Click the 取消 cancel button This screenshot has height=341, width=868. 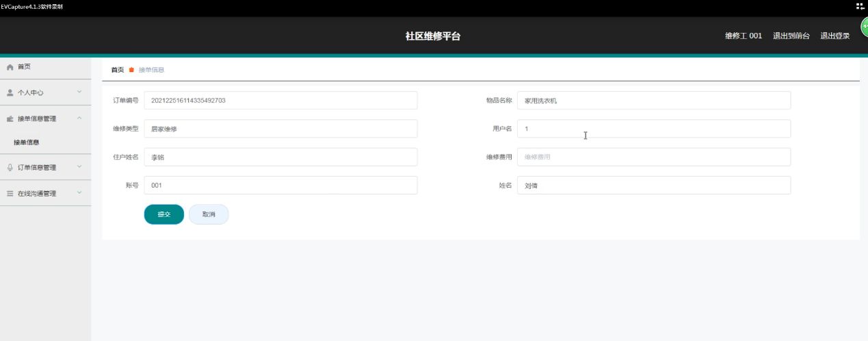point(209,214)
